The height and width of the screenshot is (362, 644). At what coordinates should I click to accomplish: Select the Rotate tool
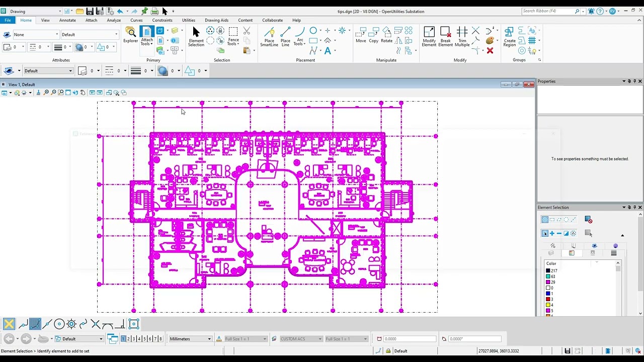coord(386,35)
